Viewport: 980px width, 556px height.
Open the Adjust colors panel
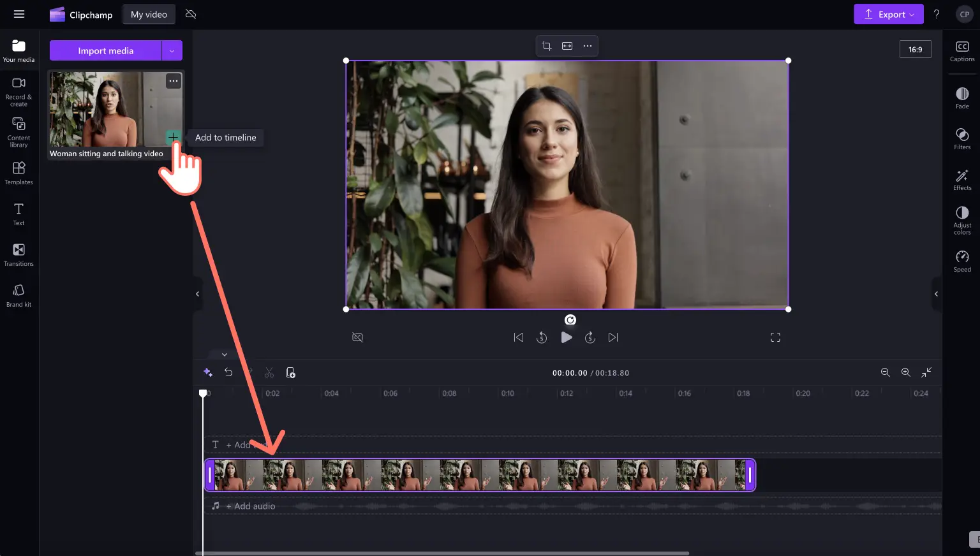point(962,221)
